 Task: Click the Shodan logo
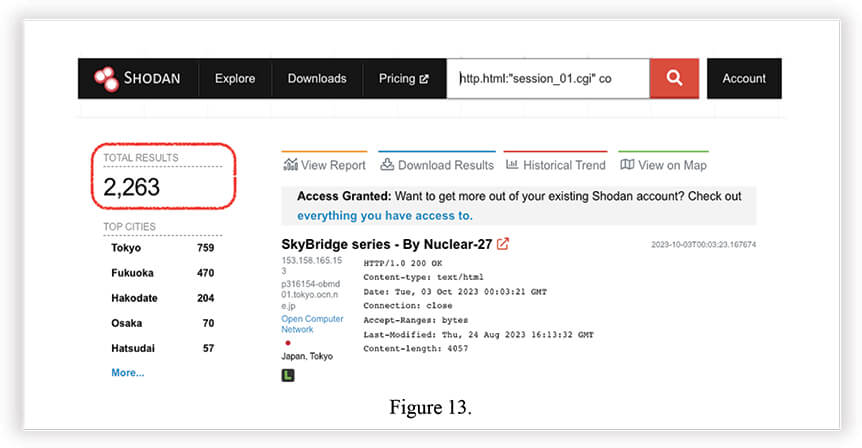(137, 79)
